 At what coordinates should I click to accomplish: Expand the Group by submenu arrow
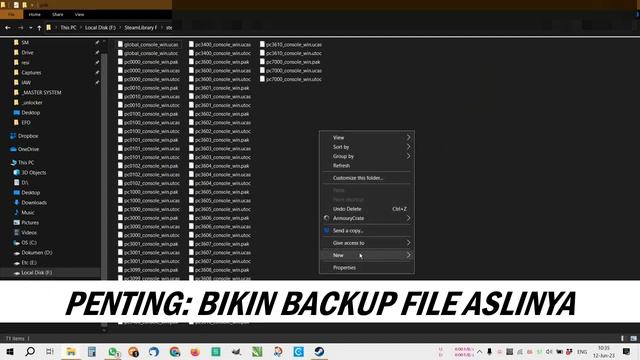(x=408, y=156)
